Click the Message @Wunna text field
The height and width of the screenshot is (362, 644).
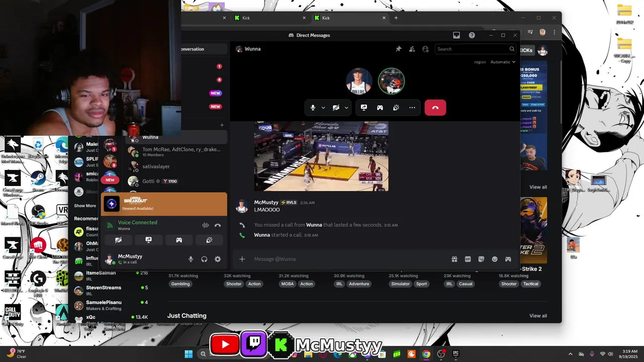pyautogui.click(x=347, y=259)
